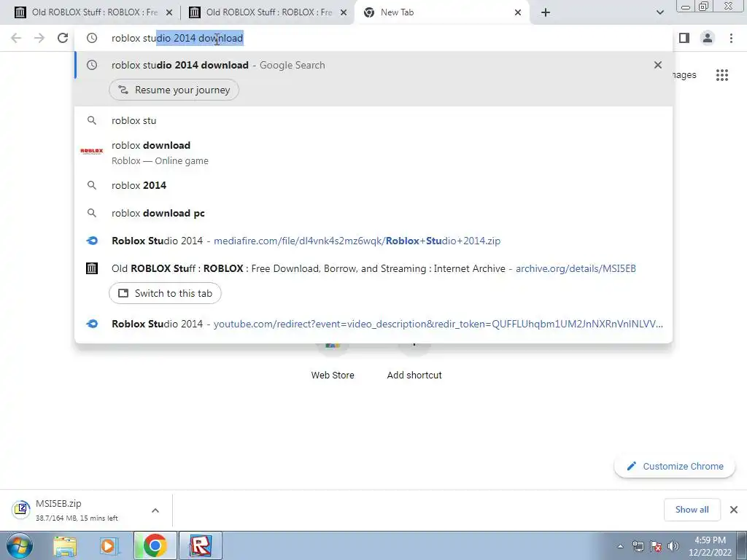747x560 pixels.
Task: Open the Windows Start button
Action: (x=20, y=545)
